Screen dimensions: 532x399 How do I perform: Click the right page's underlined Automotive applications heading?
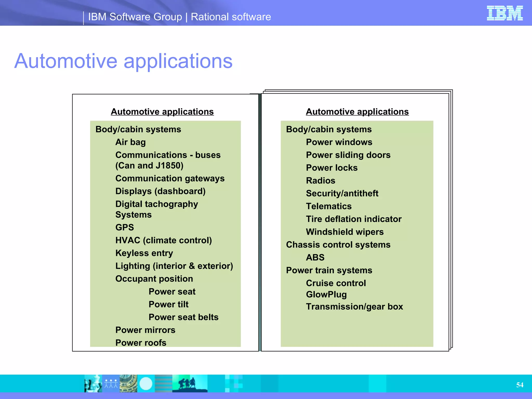coord(357,112)
